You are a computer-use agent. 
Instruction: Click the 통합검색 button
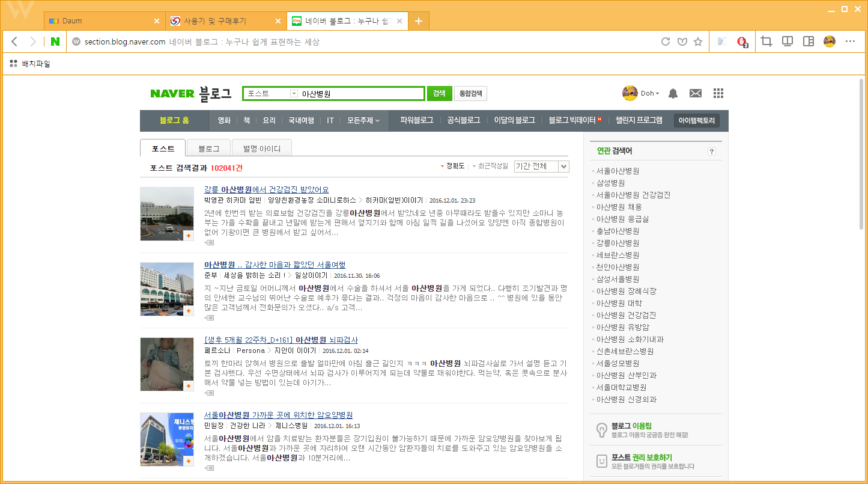470,93
